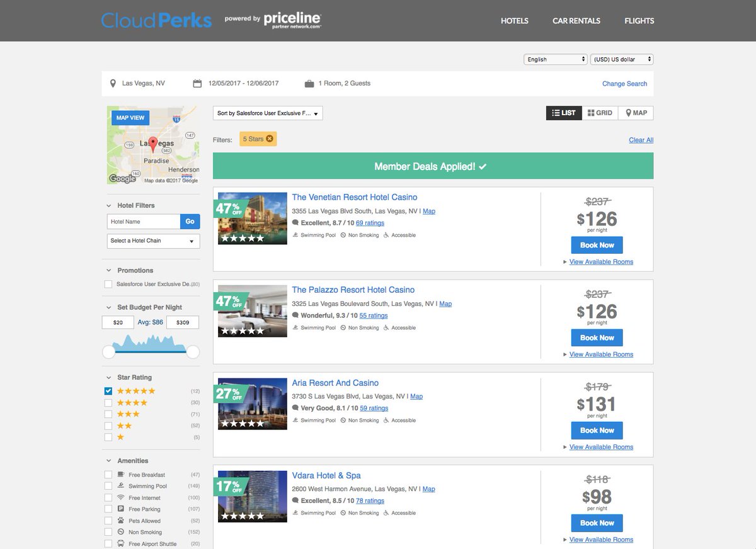The height and width of the screenshot is (549, 756).
Task: Click the Venetian accessible wheelchair icon
Action: [386, 235]
